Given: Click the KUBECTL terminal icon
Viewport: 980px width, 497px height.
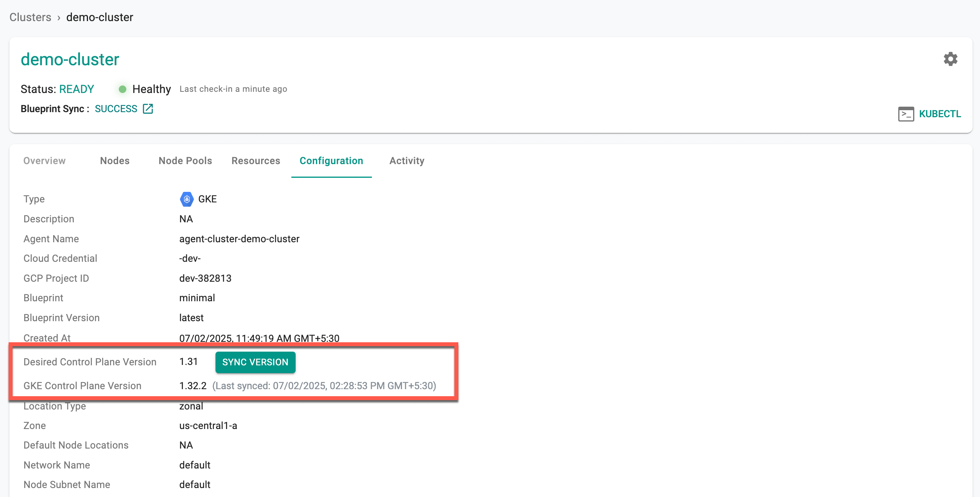Looking at the screenshot, I should [x=906, y=114].
